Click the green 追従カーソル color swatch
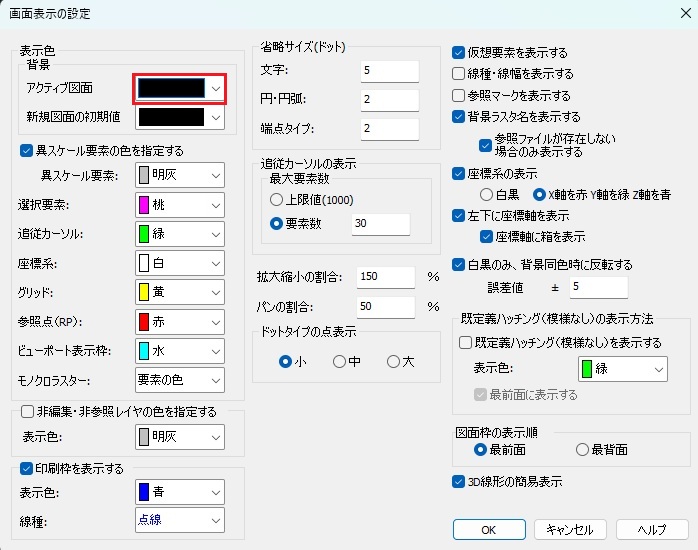 click(144, 235)
